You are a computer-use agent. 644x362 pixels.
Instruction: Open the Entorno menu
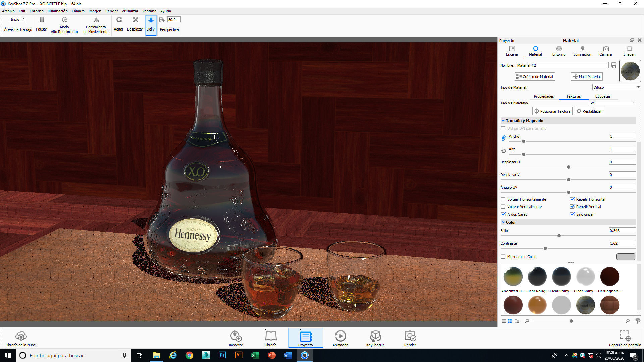point(36,11)
